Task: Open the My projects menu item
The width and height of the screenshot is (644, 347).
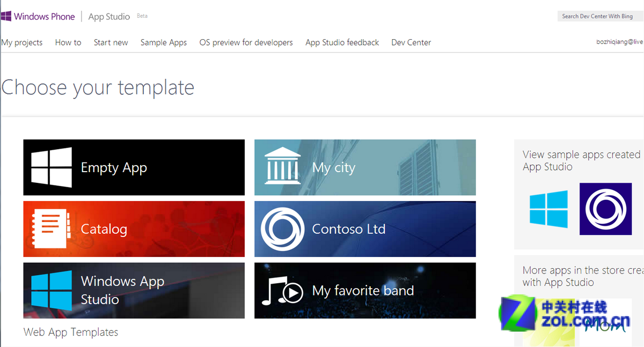Action: (22, 42)
